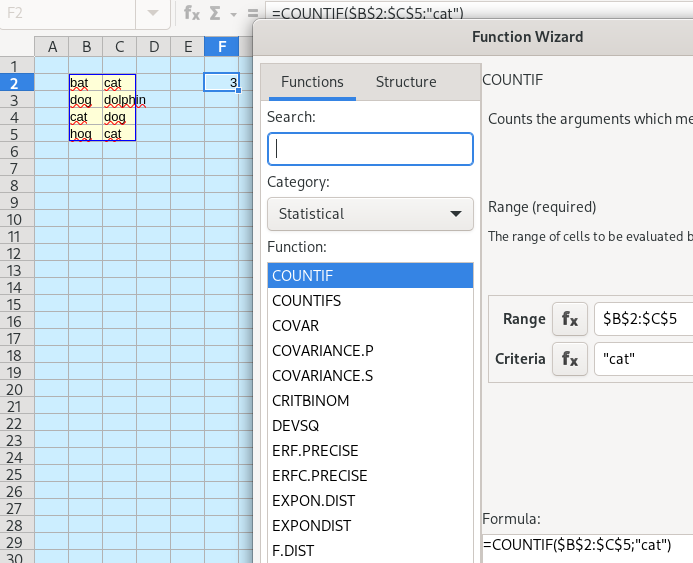The height and width of the screenshot is (563, 693).
Task: Switch to the Structure tab
Action: (406, 82)
